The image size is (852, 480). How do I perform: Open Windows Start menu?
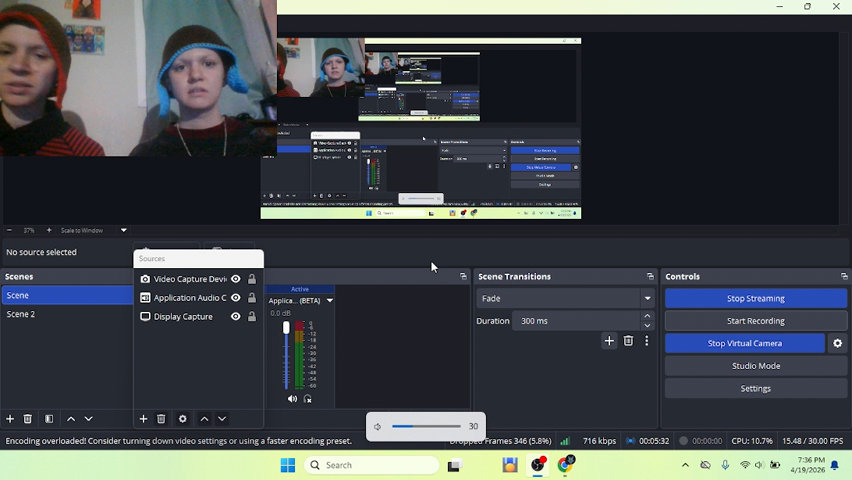pyautogui.click(x=288, y=465)
